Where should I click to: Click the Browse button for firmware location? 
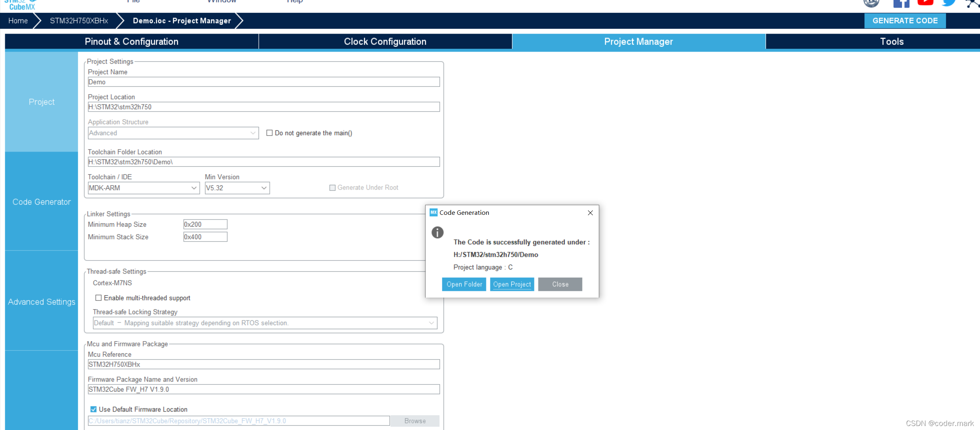415,421
